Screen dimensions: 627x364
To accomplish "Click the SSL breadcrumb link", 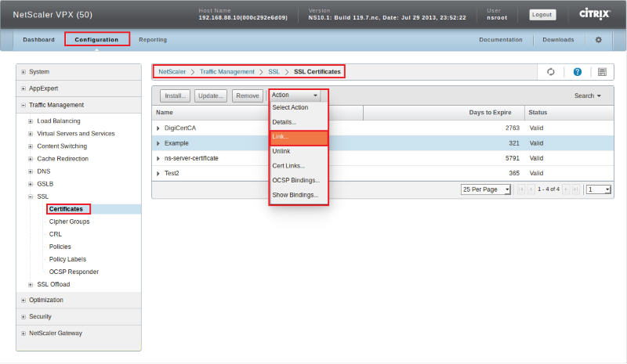I will point(274,72).
